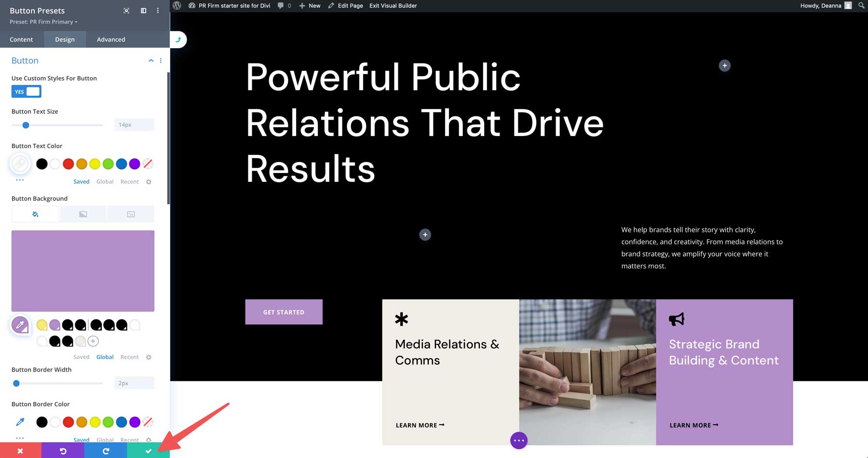Viewport: 868px width, 458px height.
Task: Redo the last change in Divi
Action: point(106,451)
